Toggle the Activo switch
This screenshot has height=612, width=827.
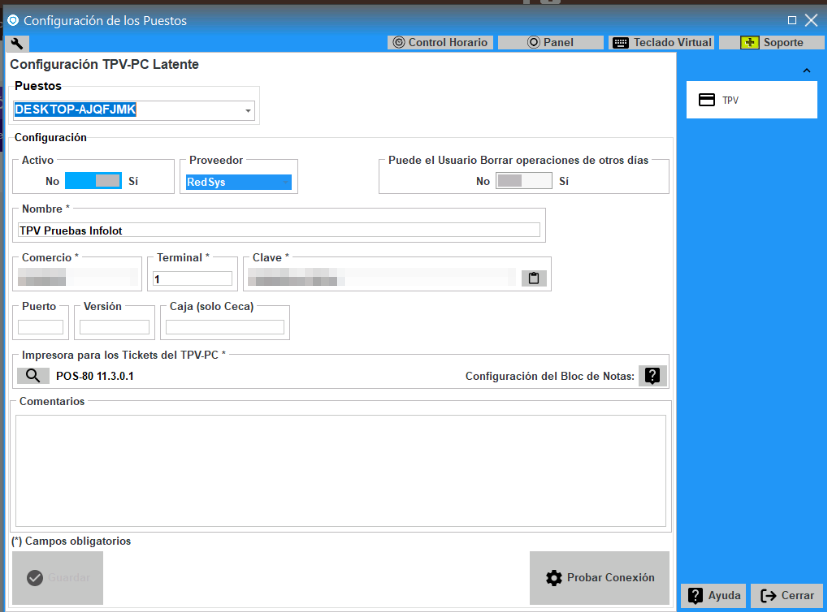[93, 181]
